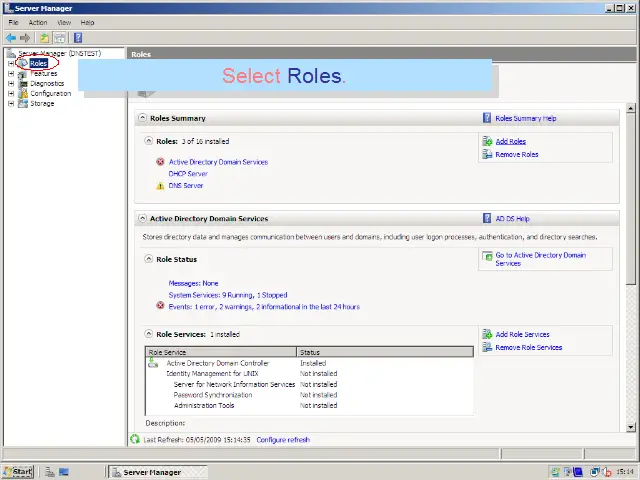Click the Configure refresh link
The height and width of the screenshot is (480, 640).
(x=283, y=440)
